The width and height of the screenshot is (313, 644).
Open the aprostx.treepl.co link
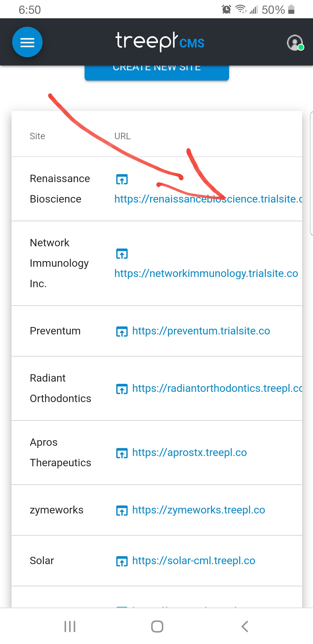coord(189,452)
